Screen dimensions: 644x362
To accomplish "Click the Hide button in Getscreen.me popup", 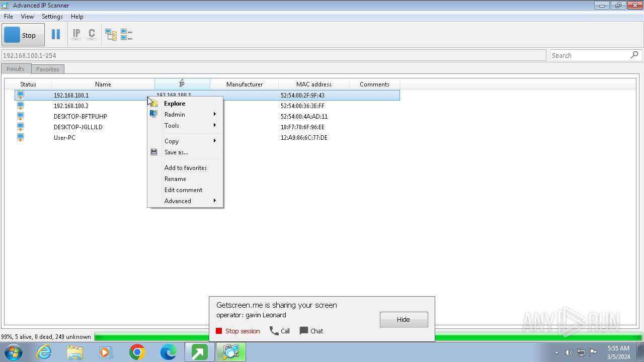I will click(x=404, y=319).
